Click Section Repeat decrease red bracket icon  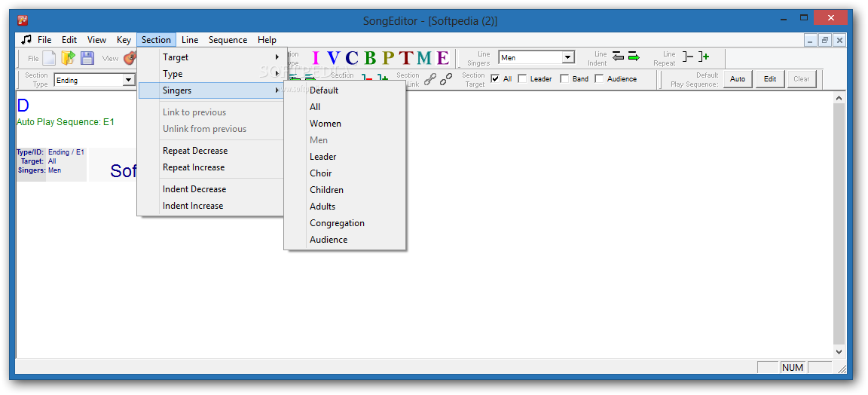366,78
